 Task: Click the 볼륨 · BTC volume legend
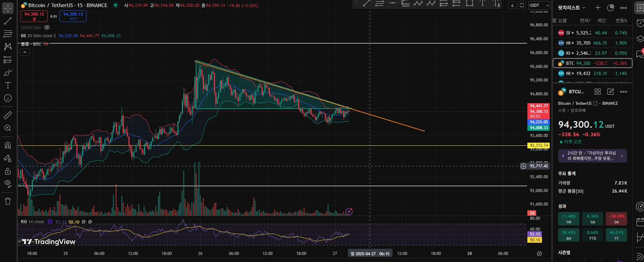click(x=31, y=44)
